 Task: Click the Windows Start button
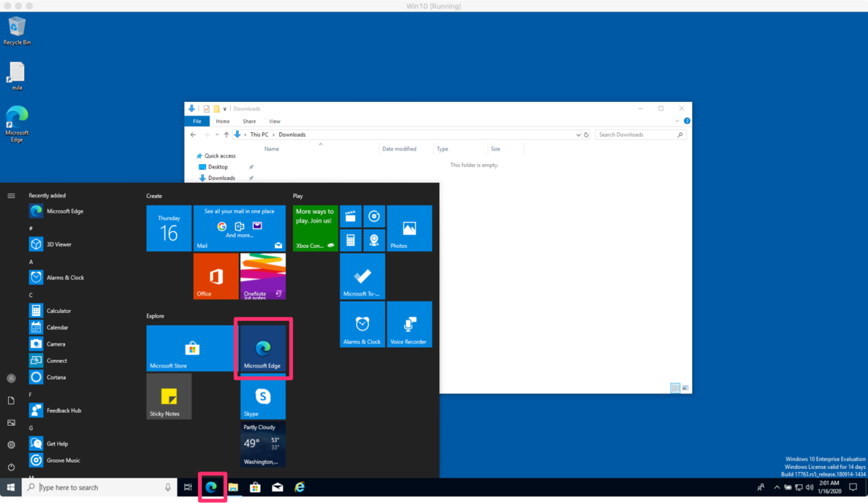click(11, 488)
